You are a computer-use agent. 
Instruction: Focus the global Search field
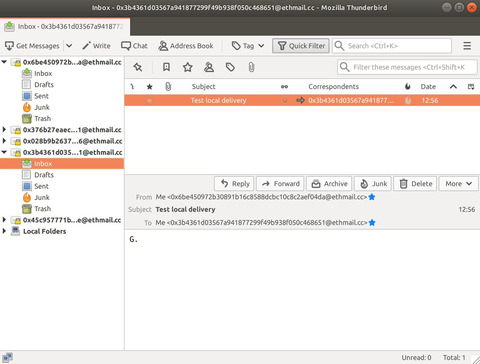392,46
